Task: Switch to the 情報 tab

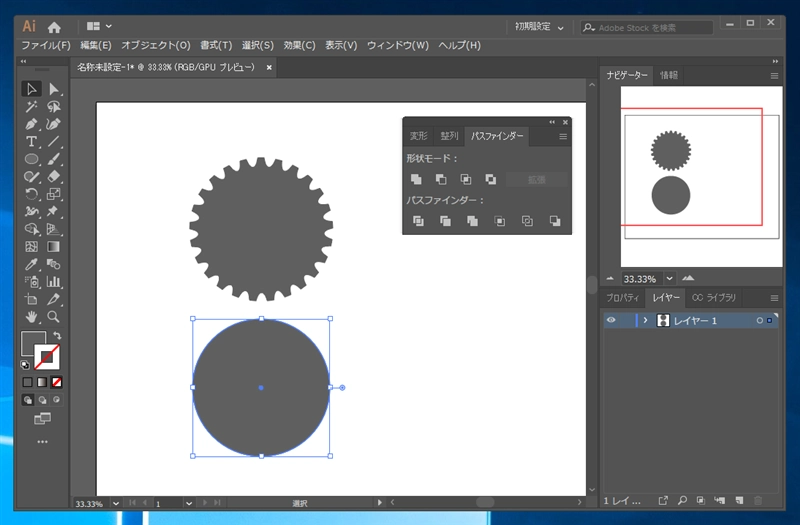Action: [x=669, y=76]
